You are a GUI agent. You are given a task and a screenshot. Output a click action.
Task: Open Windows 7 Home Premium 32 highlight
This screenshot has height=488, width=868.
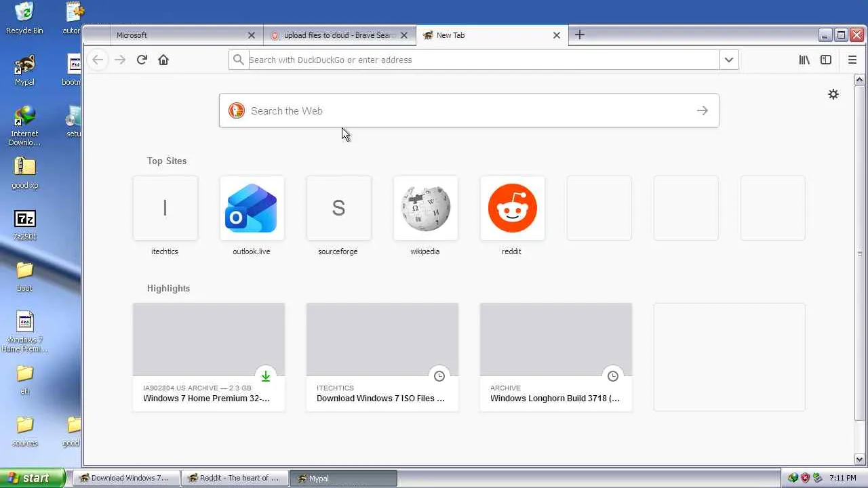coord(209,357)
